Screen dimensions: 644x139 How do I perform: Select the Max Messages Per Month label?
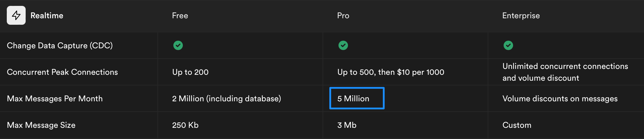(x=55, y=99)
